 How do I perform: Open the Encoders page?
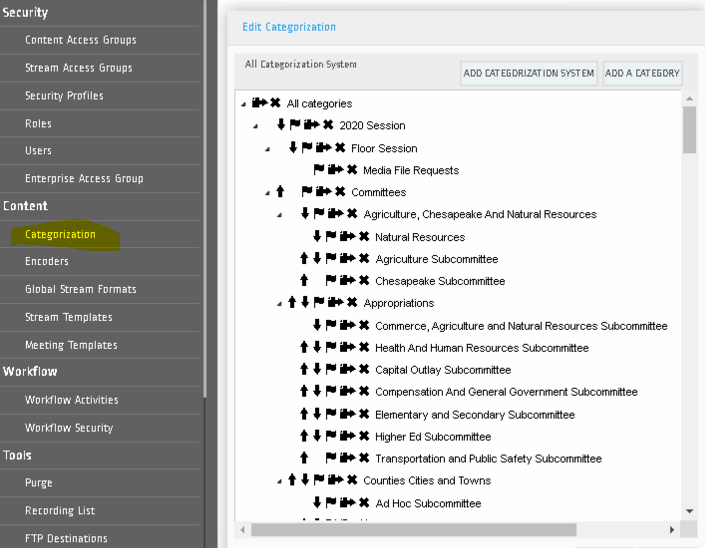point(47,261)
